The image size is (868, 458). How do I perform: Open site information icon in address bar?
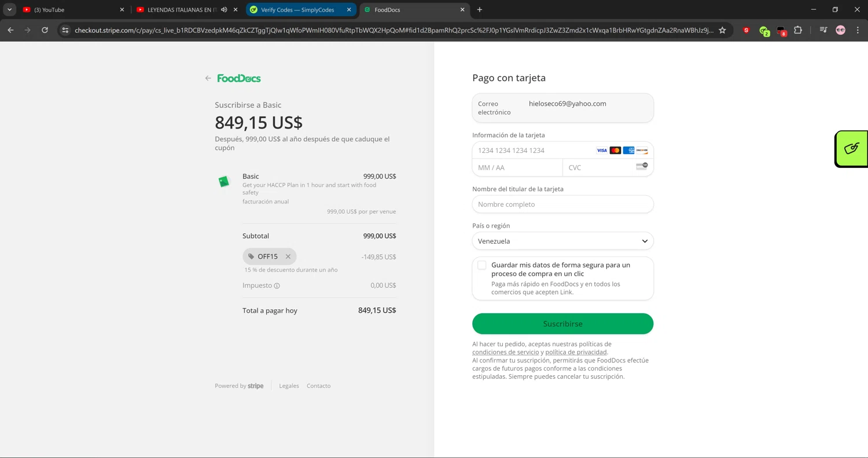65,30
